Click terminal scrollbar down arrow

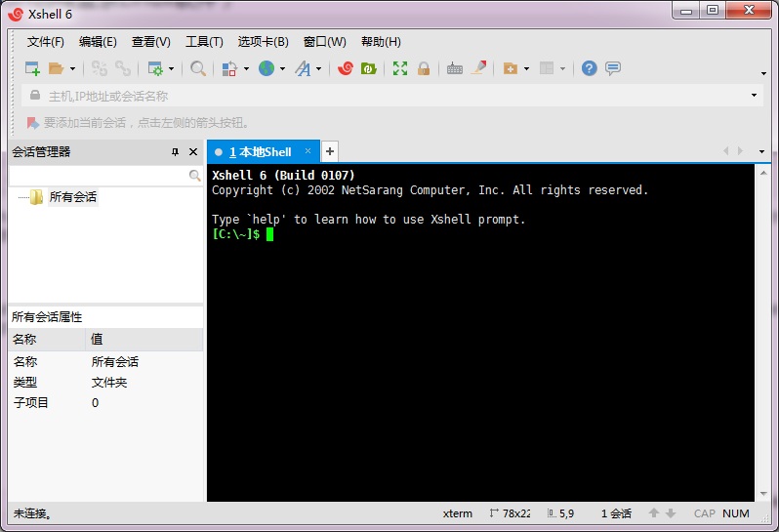pos(763,494)
